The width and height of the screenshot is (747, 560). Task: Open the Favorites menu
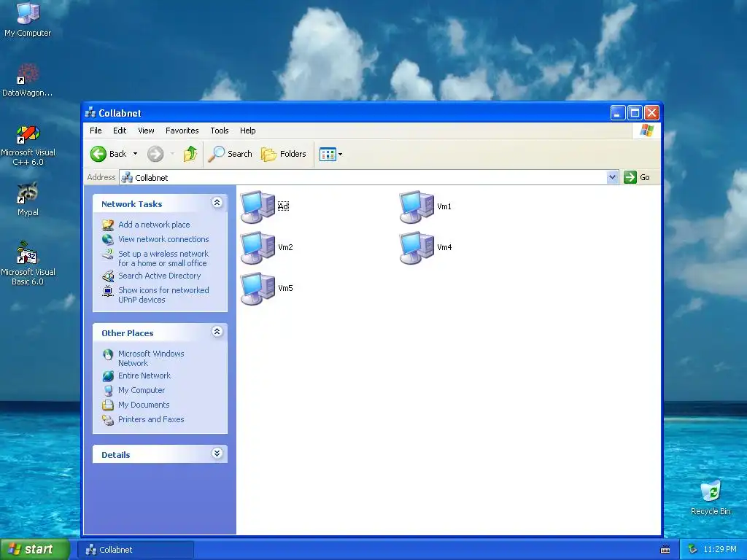pos(182,131)
